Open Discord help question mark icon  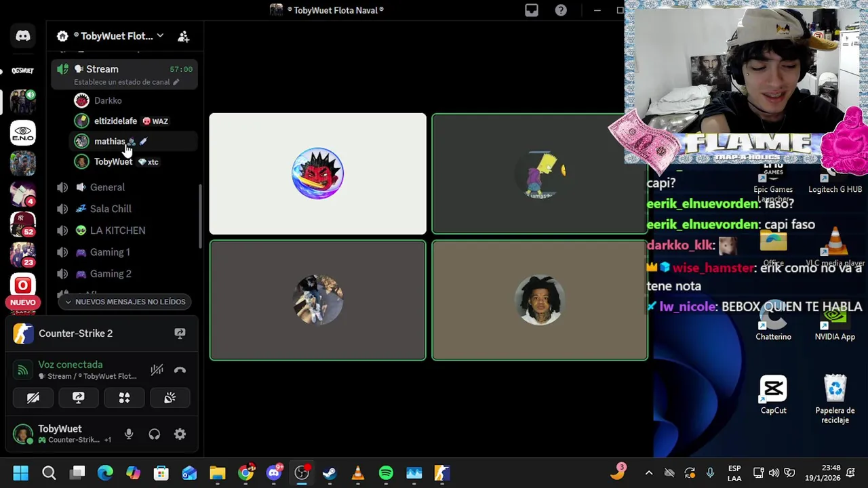[x=561, y=10]
